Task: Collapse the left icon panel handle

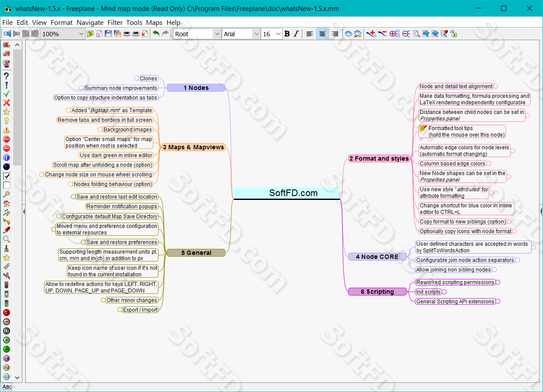Action: coord(24,211)
